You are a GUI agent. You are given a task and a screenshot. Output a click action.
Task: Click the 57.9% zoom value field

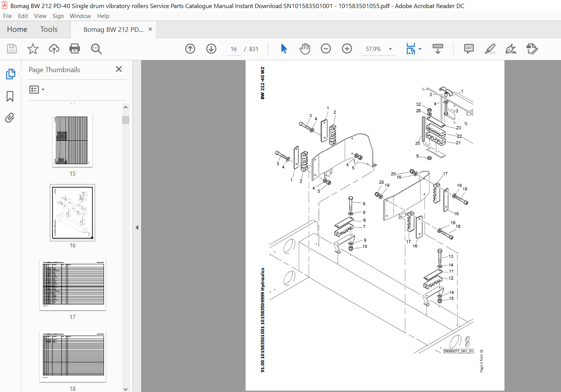[373, 49]
